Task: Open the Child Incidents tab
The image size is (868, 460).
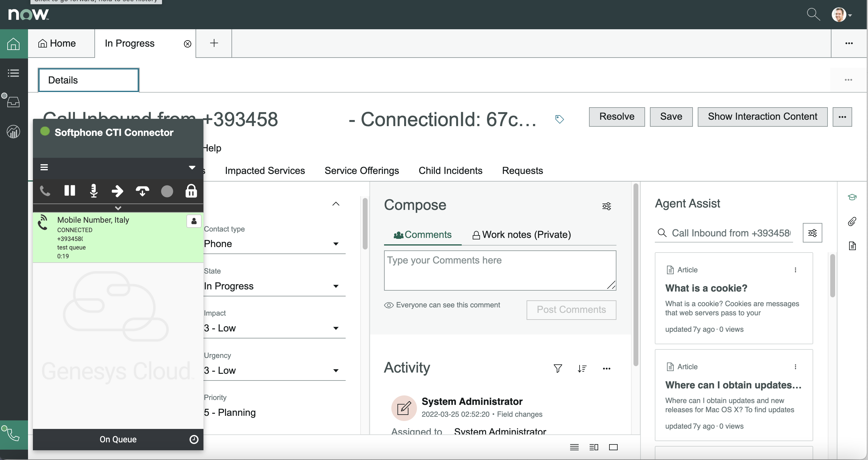Action: 450,171
